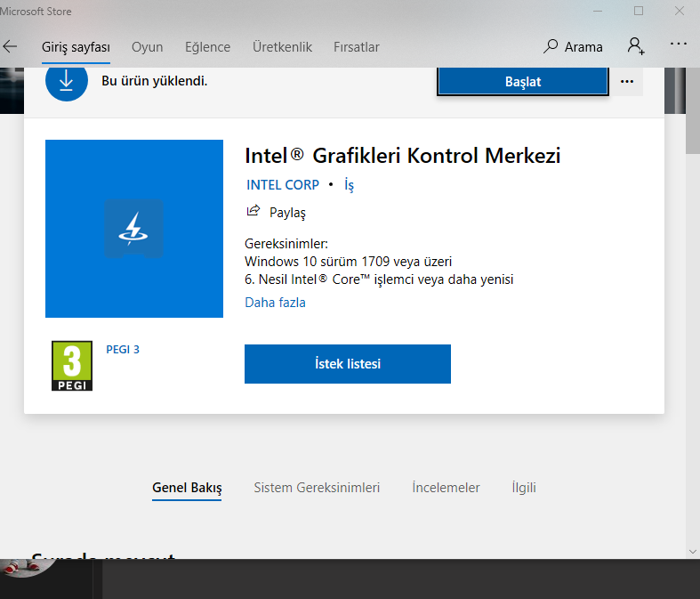700x599 pixels.
Task: Click the Intel® Grafikleri Kontrol Merkezi title
Action: 402,156
